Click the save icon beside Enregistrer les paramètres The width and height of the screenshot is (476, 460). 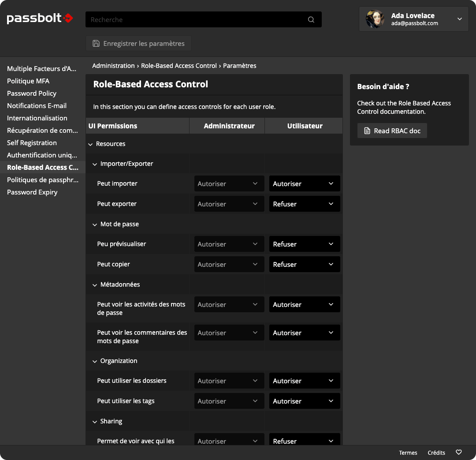pyautogui.click(x=96, y=44)
